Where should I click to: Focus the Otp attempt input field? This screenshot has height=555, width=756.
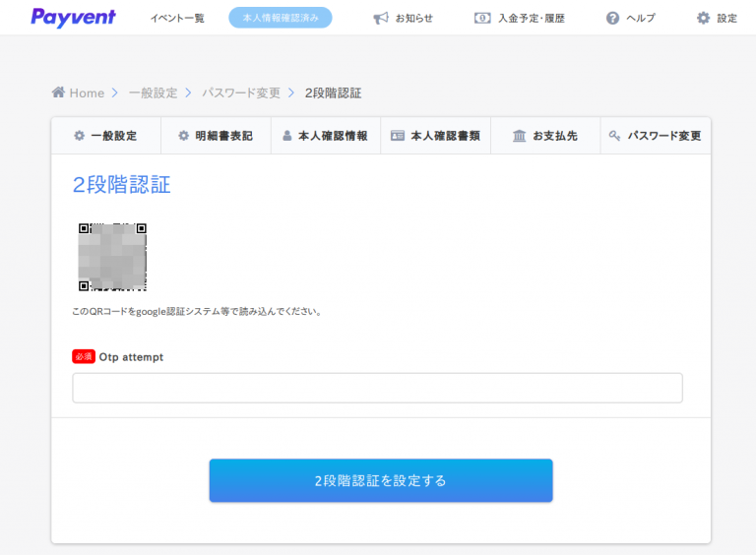378,388
